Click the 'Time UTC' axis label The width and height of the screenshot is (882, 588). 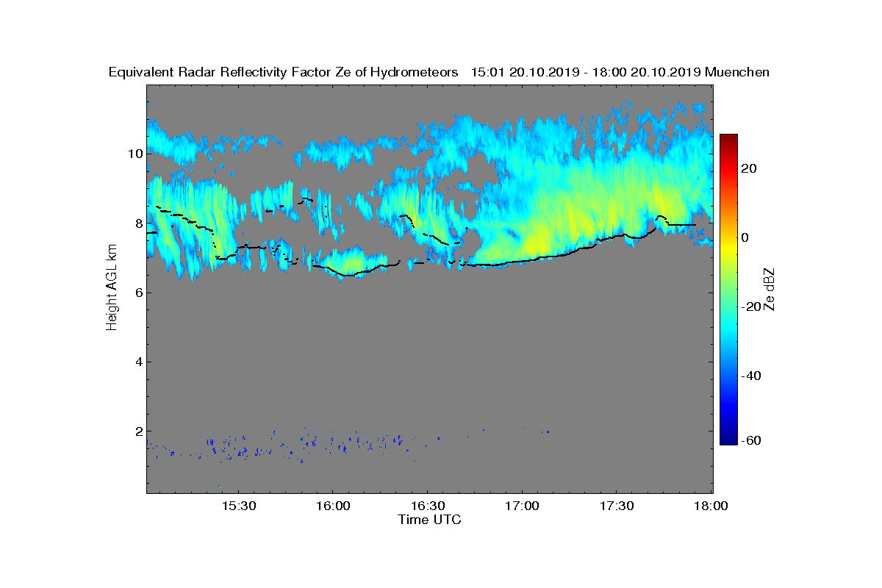tap(430, 520)
